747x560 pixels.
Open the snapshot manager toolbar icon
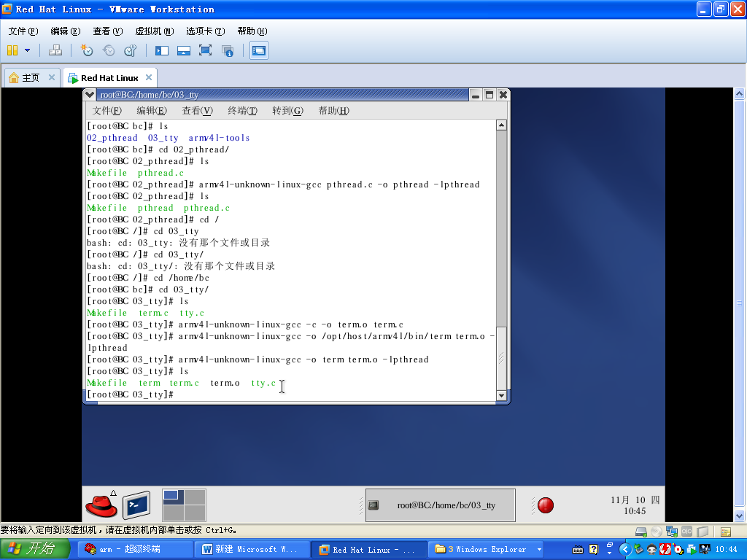tap(130, 50)
